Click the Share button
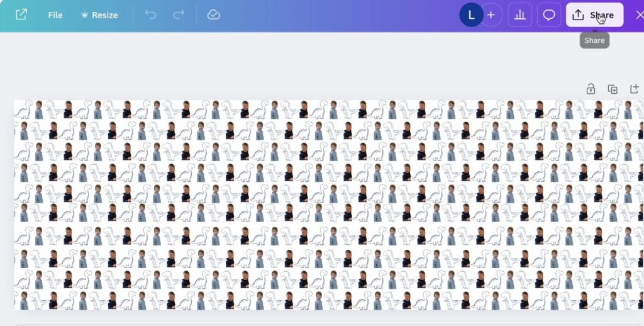644x326 pixels. [x=594, y=15]
